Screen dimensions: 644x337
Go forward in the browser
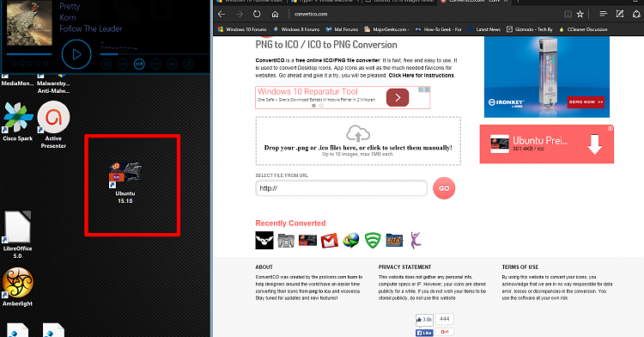[239, 14]
